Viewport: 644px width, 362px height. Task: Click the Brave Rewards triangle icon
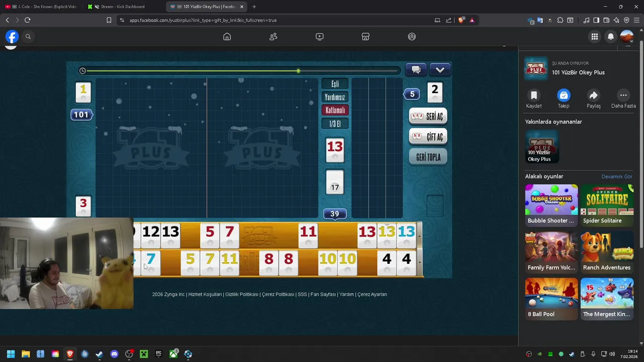pyautogui.click(x=472, y=20)
